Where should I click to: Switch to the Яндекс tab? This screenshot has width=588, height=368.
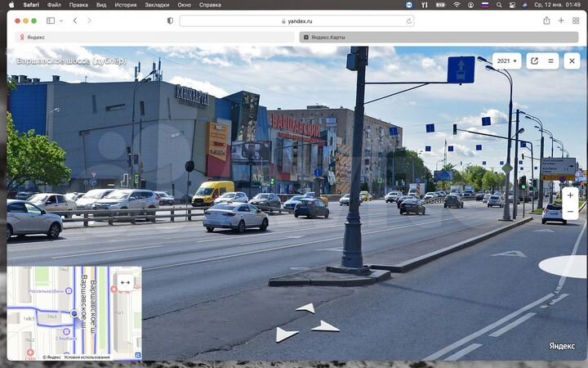pyautogui.click(x=155, y=37)
